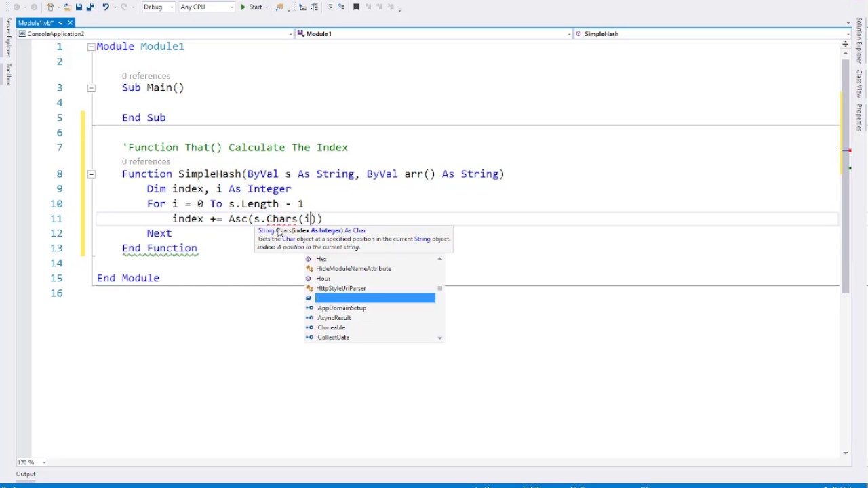This screenshot has height=488, width=868.
Task: Collapse the Sub Main() code block
Action: pos(91,88)
